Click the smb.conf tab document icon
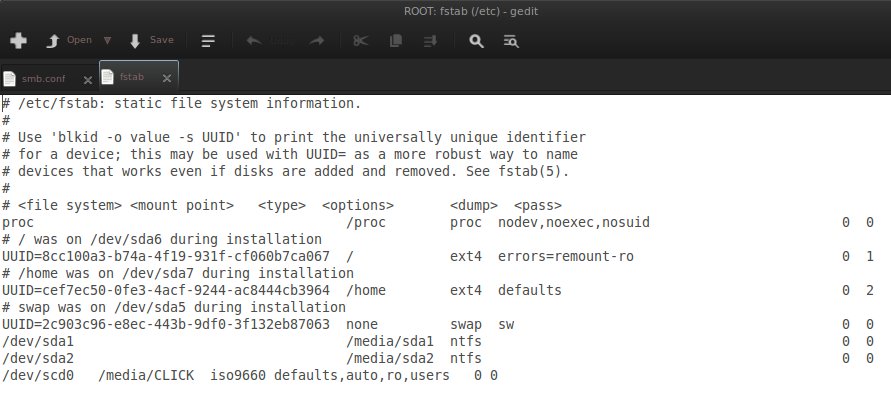Viewport: 891px width, 399px height. [x=9, y=79]
